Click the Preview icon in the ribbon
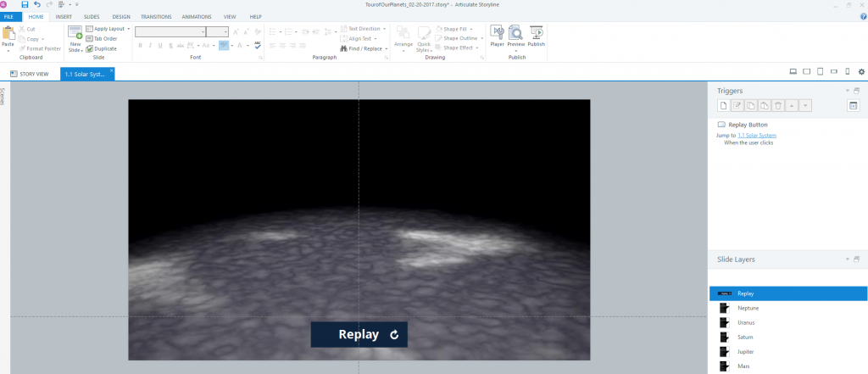Screen dimensions: 868x374 tap(515, 35)
